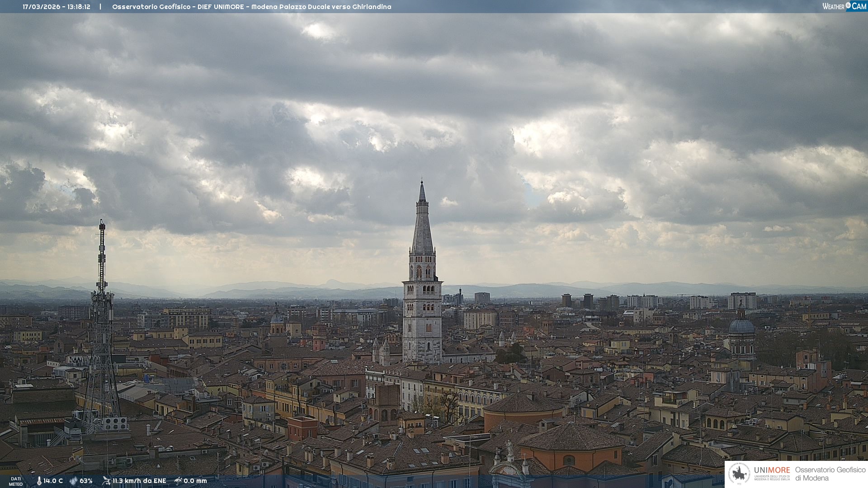Select the 11.3 km/h da ENE wind reading

(139, 481)
